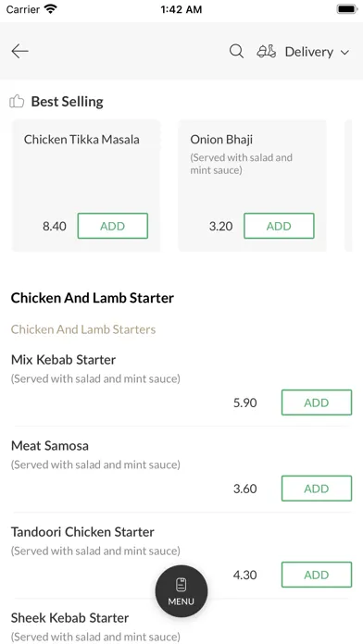Select the Chicken And Lamb Starter heading

point(92,298)
